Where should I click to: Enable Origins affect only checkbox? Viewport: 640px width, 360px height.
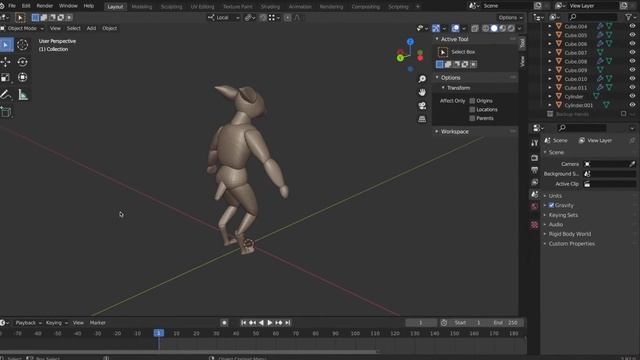(x=472, y=101)
